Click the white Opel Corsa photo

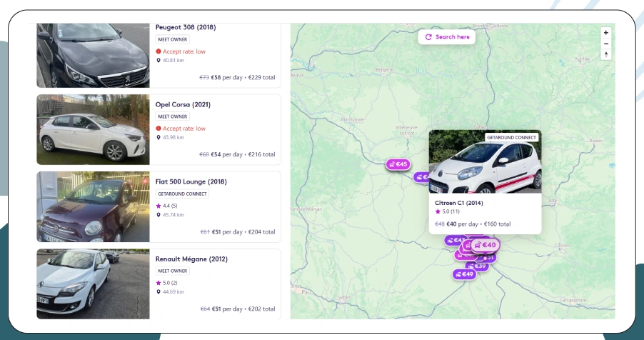[x=94, y=129]
